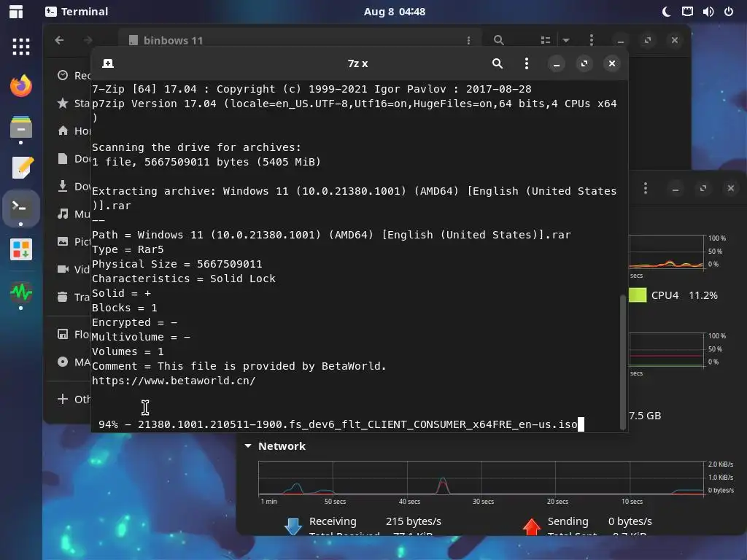
Task: Change the CPU4 color swatch in System Monitor
Action: [x=638, y=295]
